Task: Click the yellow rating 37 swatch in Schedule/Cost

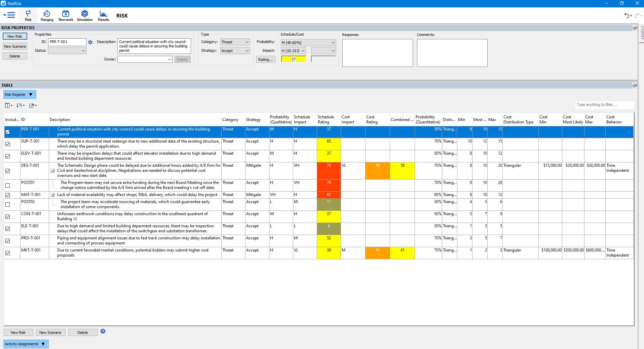Action: pyautogui.click(x=293, y=59)
